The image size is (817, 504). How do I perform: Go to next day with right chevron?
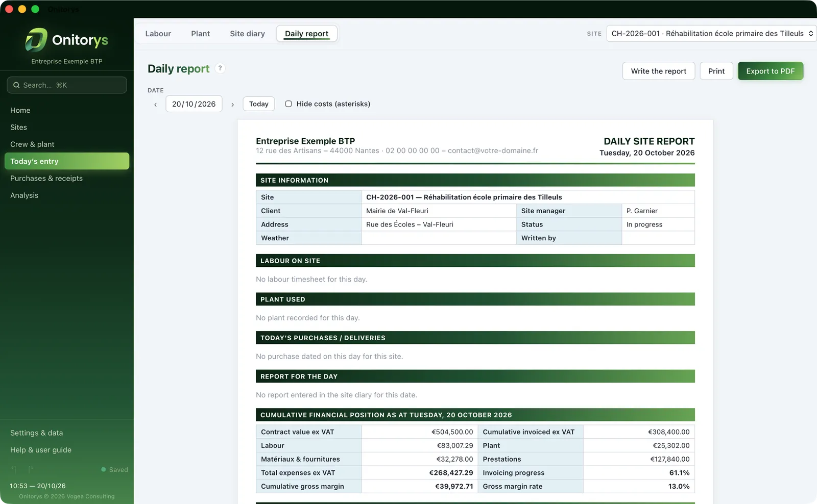(232, 104)
